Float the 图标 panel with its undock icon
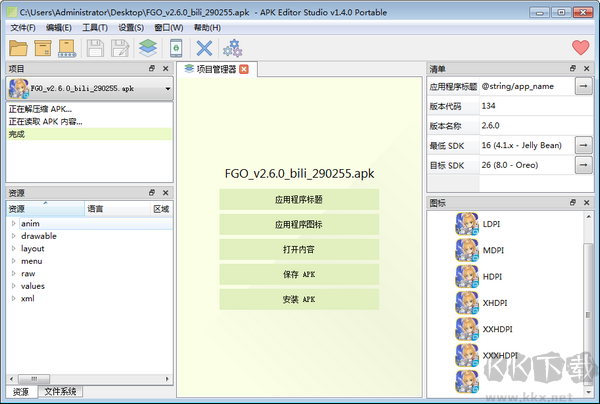Viewport: 600px width, 404px height. (x=573, y=202)
